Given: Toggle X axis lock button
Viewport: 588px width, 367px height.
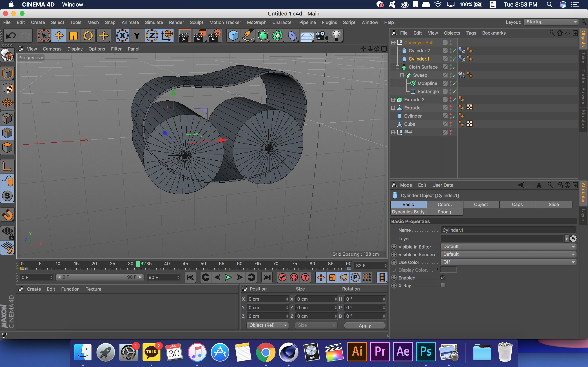Looking at the screenshot, I should [x=122, y=36].
